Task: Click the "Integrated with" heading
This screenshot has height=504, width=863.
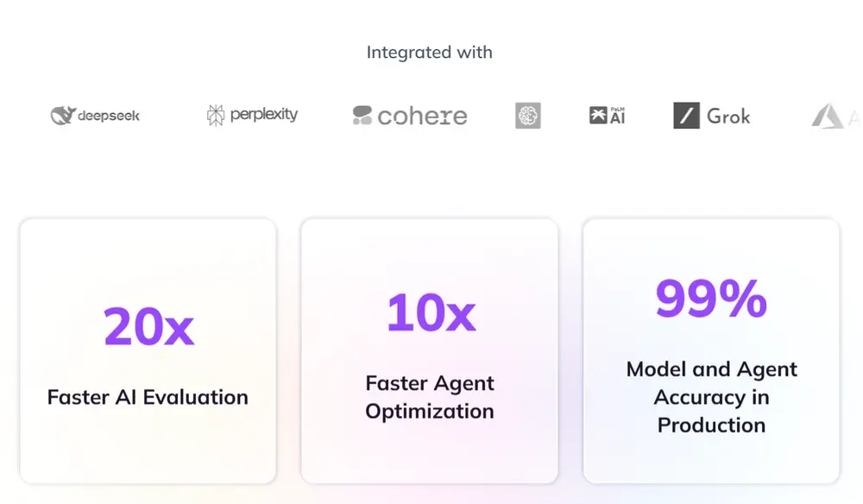Action: (x=429, y=52)
